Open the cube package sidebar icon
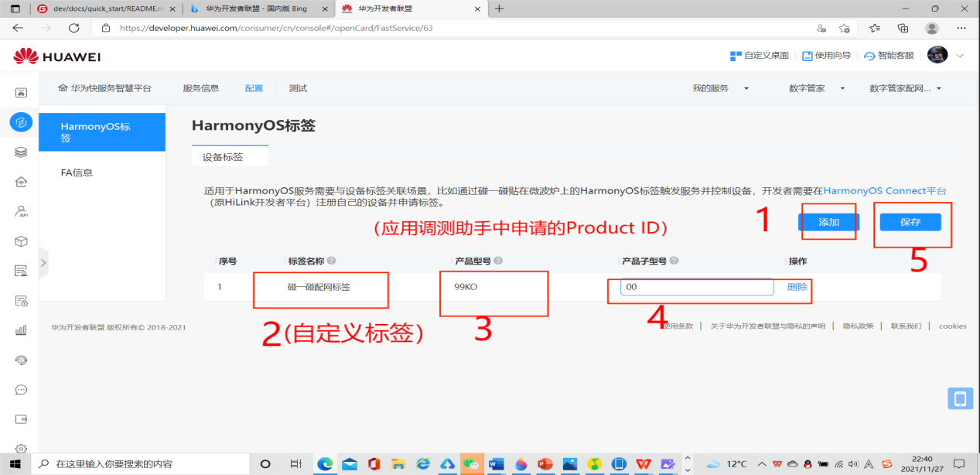Image resolution: width=980 pixels, height=475 pixels. [x=21, y=241]
